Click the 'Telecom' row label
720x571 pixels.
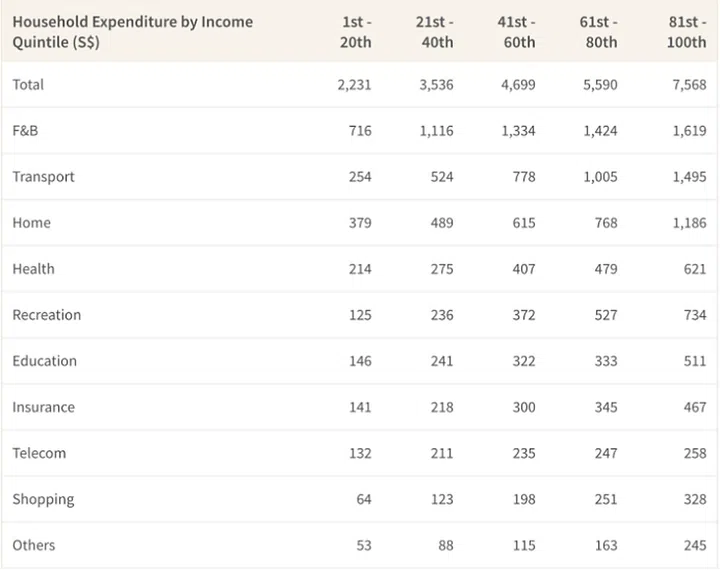click(39, 453)
